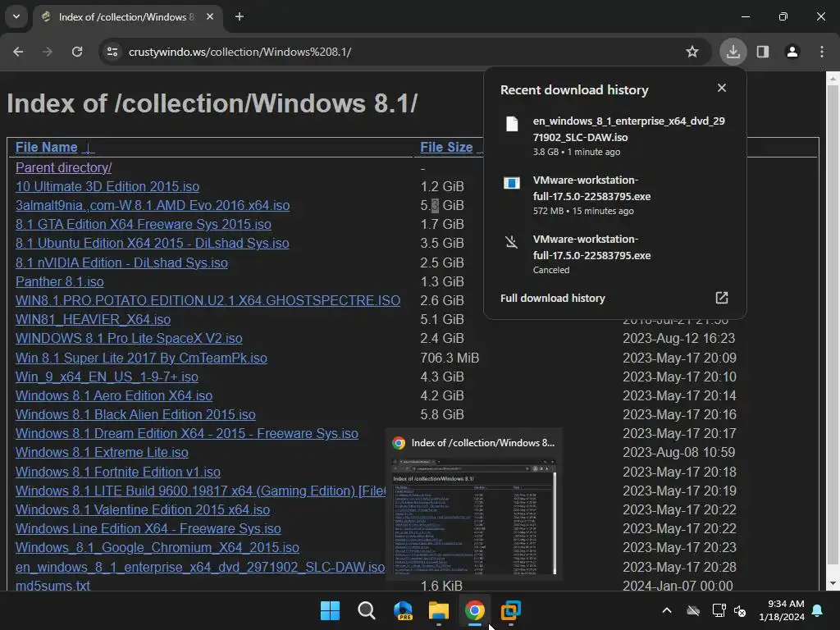
Task: Open File Explorer from taskbar
Action: pyautogui.click(x=439, y=610)
